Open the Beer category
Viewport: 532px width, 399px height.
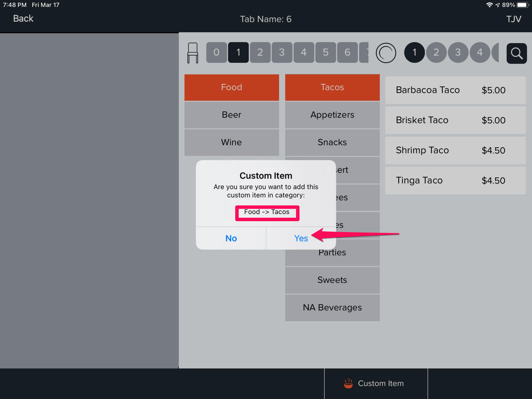[232, 115]
